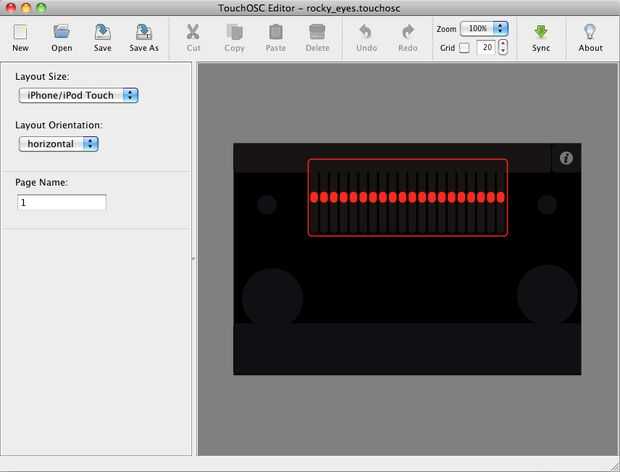Click the grid size stepper arrows
Viewport: 620px width, 472px height.
pos(502,48)
